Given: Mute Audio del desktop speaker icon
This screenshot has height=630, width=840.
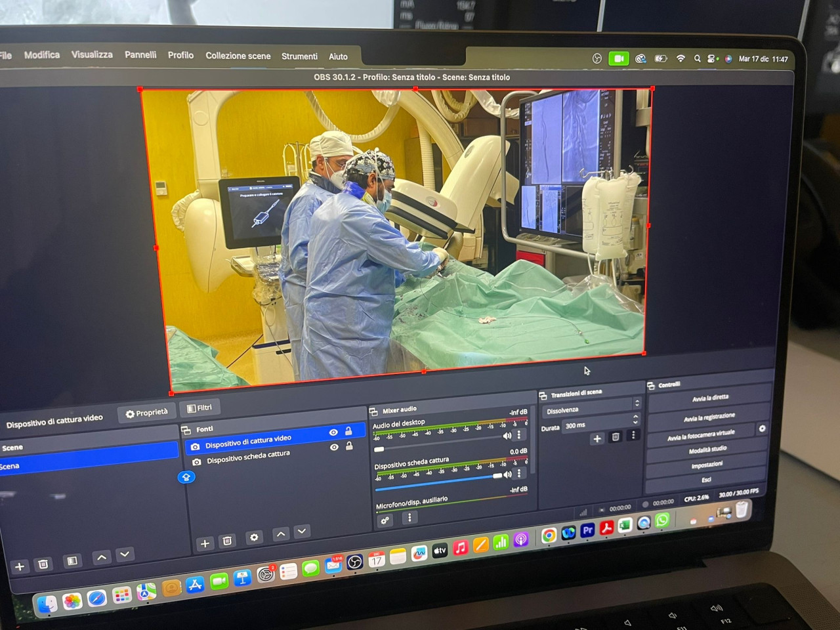Looking at the screenshot, I should pos(507,436).
